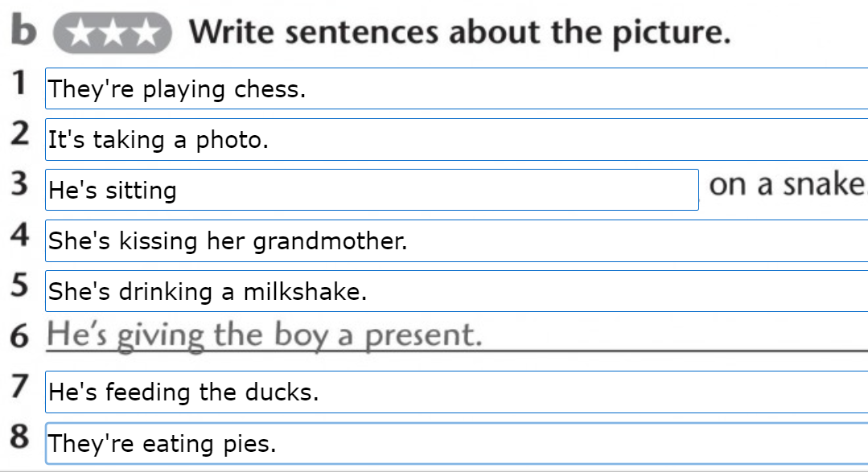Click question number 6 beside the example
The height and width of the screenshot is (472, 868).
(x=20, y=336)
